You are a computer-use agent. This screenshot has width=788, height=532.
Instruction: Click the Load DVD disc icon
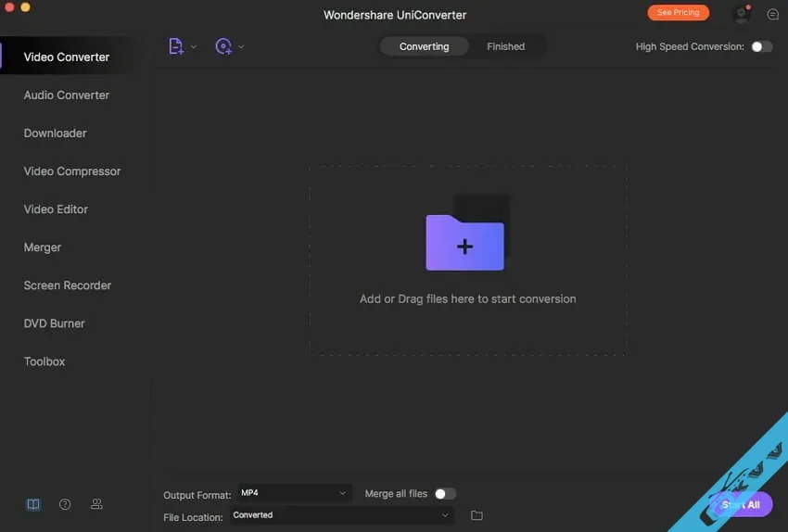tap(223, 46)
